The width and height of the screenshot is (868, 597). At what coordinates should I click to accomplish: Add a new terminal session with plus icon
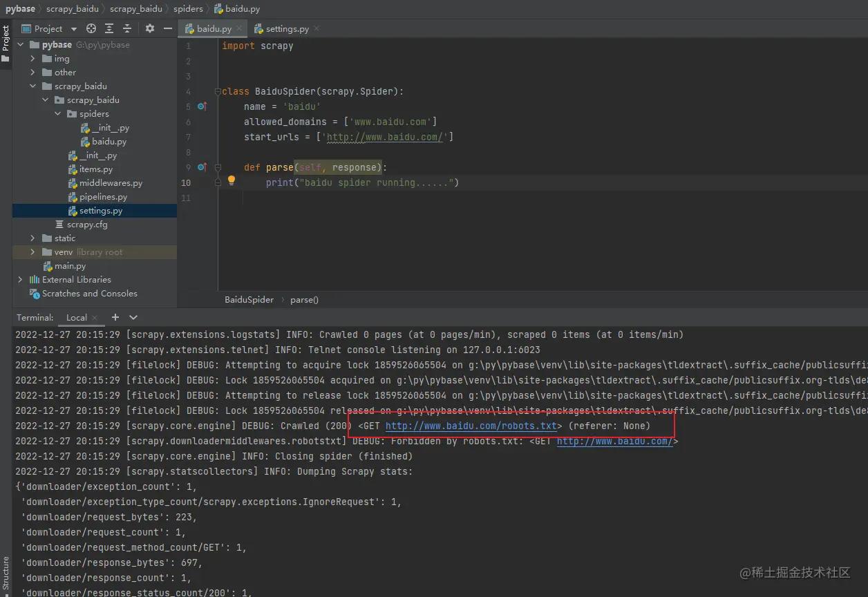click(x=115, y=317)
